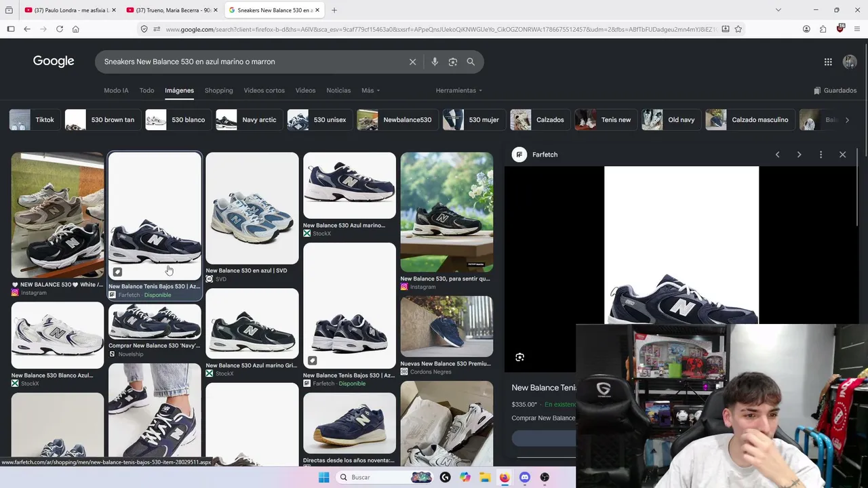Close the Trueno, Maria Becerra tab
868x488 pixels.
click(x=216, y=10)
